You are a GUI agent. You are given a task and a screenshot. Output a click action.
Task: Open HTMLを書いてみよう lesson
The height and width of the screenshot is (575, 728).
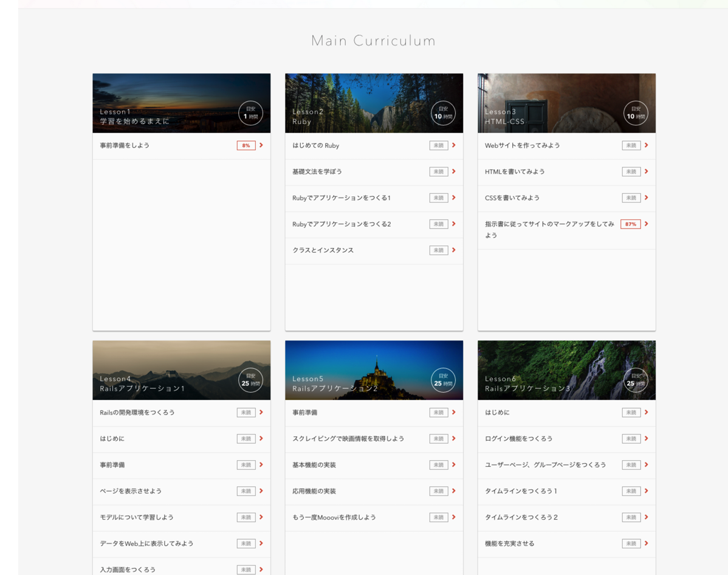click(x=566, y=172)
